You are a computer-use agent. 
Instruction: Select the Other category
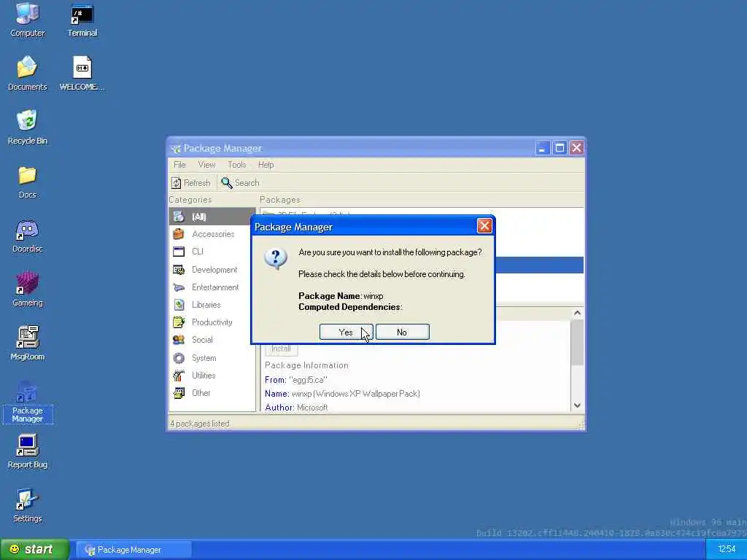[212, 393]
